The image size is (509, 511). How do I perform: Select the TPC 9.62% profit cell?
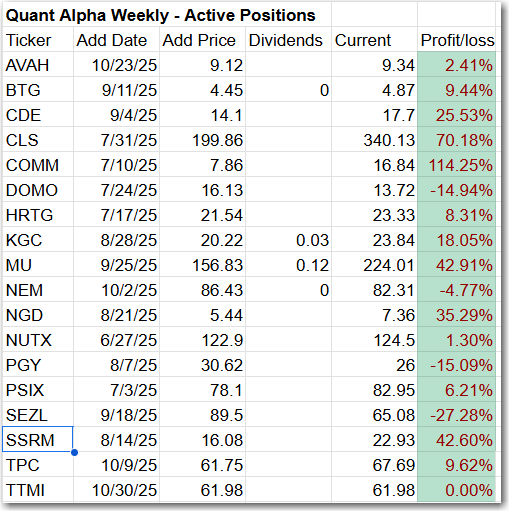(457, 465)
